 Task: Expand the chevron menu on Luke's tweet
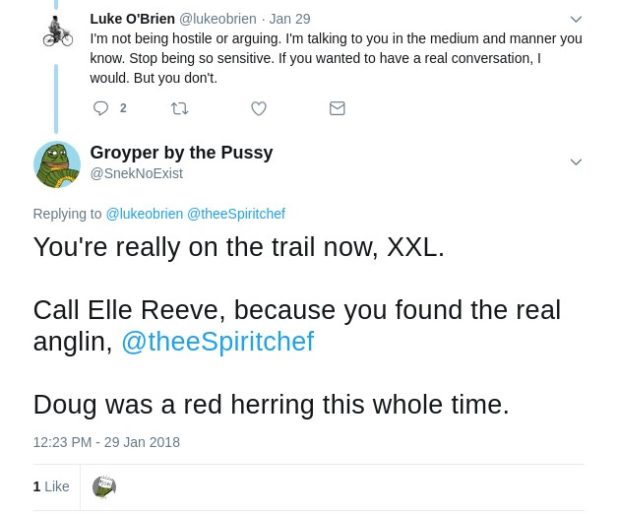[575, 19]
